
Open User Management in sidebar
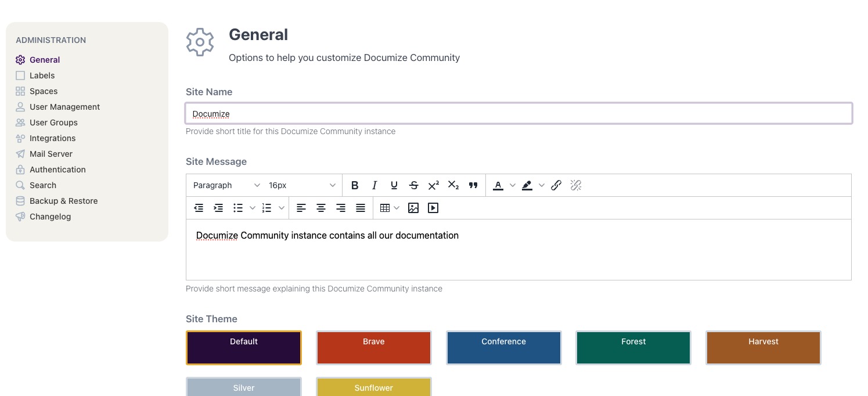tap(64, 107)
